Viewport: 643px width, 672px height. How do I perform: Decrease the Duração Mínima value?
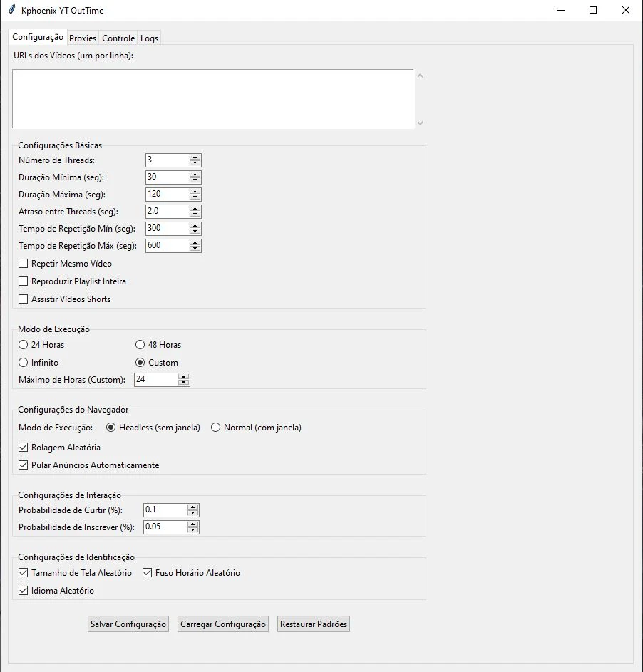195,180
